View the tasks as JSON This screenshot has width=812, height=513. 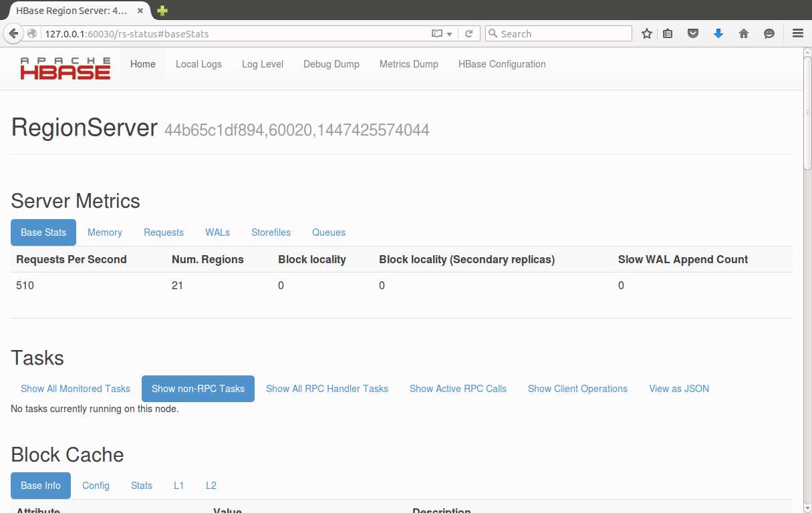click(x=678, y=388)
